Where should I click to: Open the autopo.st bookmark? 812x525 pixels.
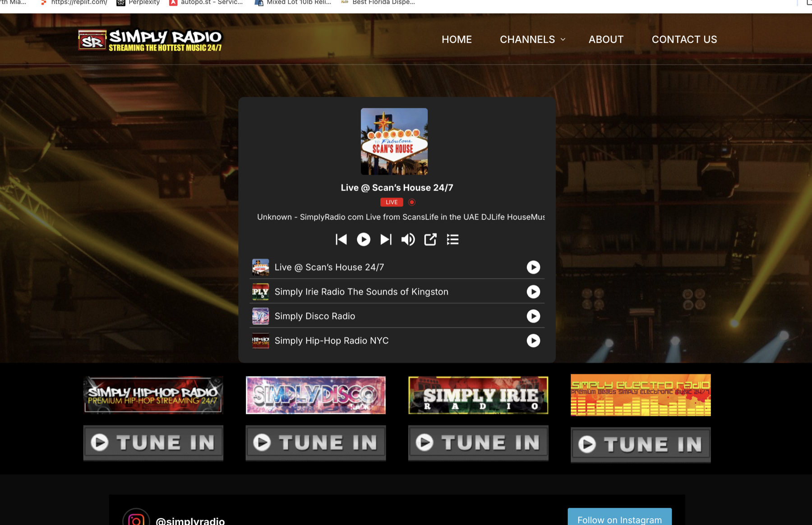coord(206,3)
